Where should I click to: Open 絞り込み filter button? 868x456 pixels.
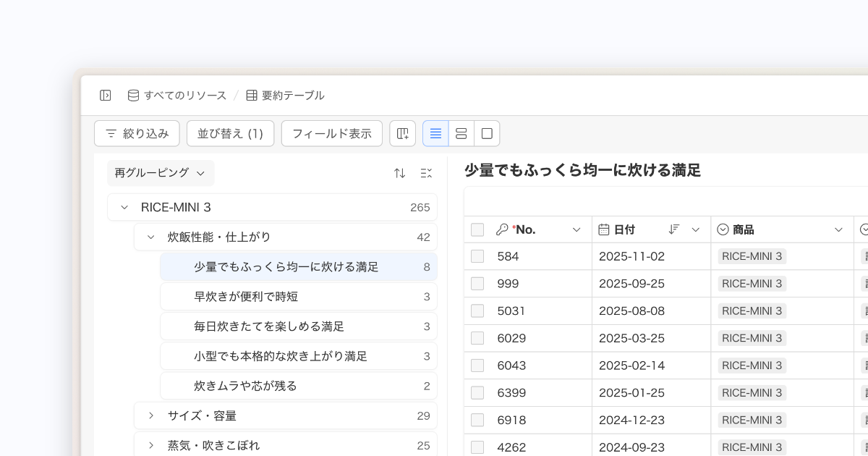click(137, 133)
